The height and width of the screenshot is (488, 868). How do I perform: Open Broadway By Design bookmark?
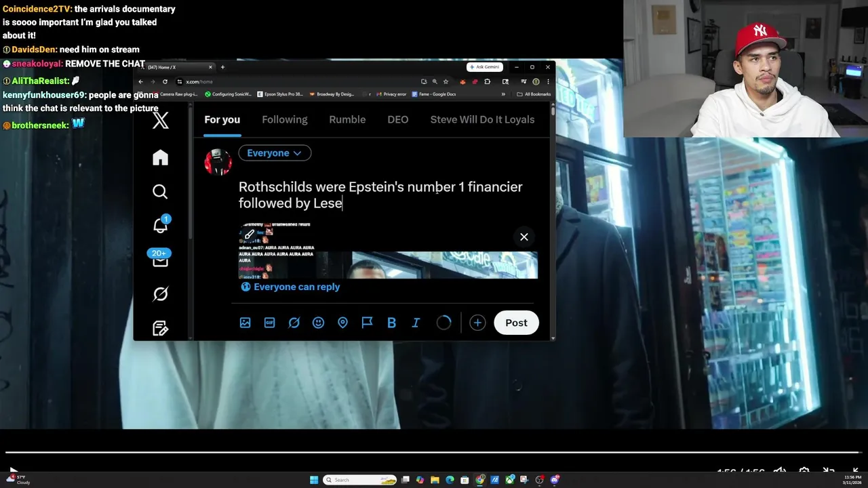pos(332,94)
